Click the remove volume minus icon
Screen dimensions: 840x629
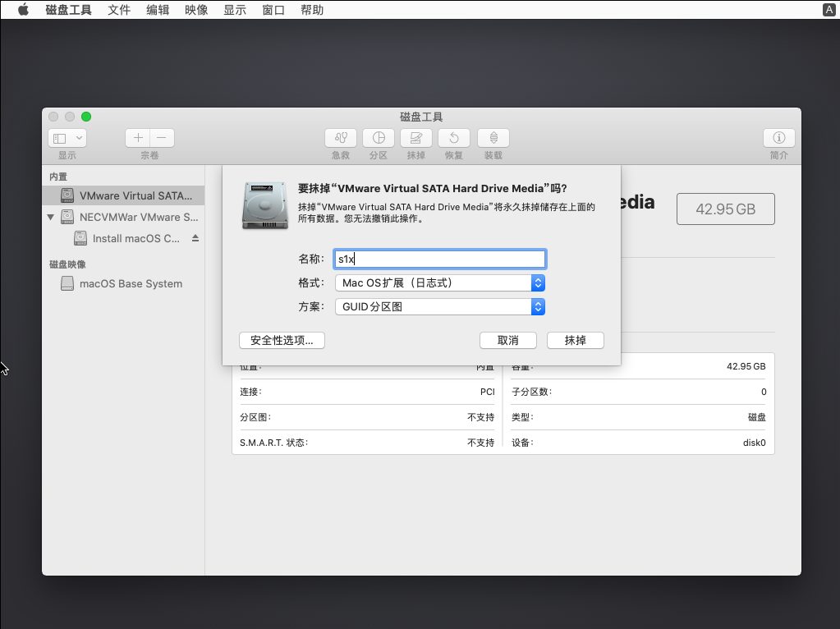[162, 138]
